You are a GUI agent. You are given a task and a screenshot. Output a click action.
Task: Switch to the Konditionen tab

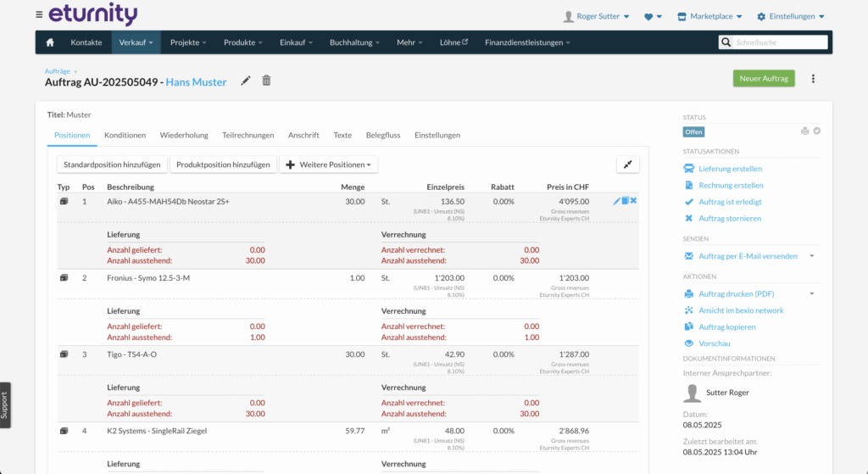tap(125, 135)
